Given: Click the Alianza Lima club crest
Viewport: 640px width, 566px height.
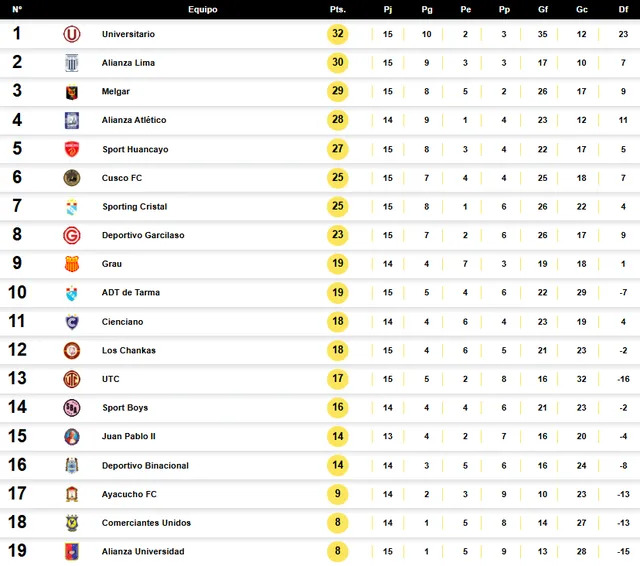Looking at the screenshot, I should point(72,63).
